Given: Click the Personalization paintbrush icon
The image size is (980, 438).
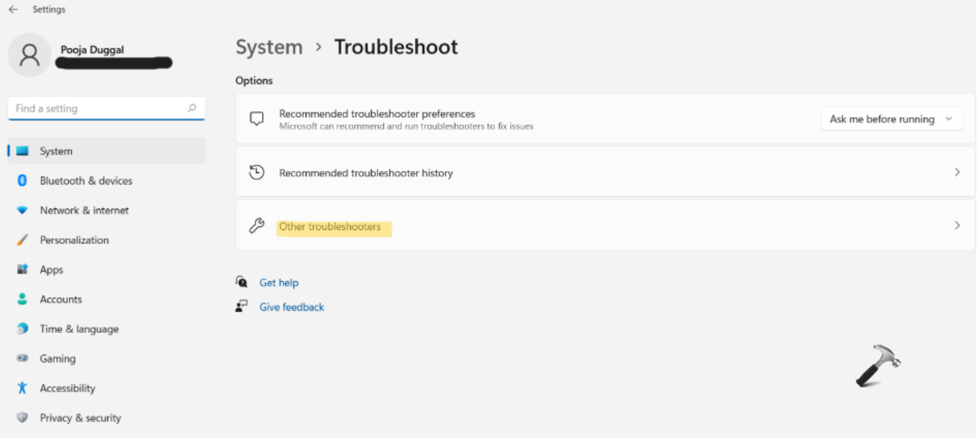Looking at the screenshot, I should tap(22, 240).
